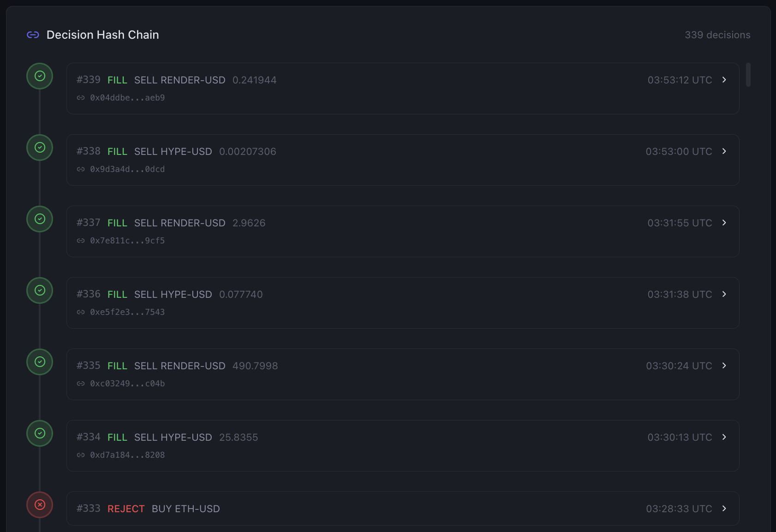Click the green checkmark icon for decision #338
Image resolution: width=776 pixels, height=532 pixels.
[40, 148]
